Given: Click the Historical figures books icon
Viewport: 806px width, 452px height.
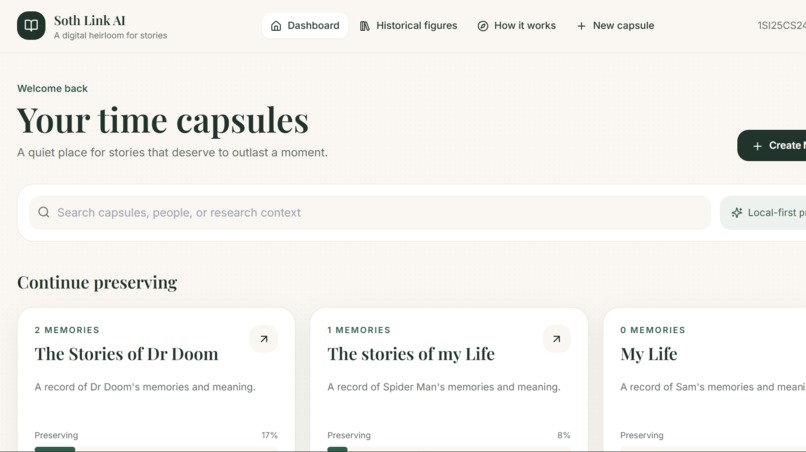Looking at the screenshot, I should (x=364, y=26).
